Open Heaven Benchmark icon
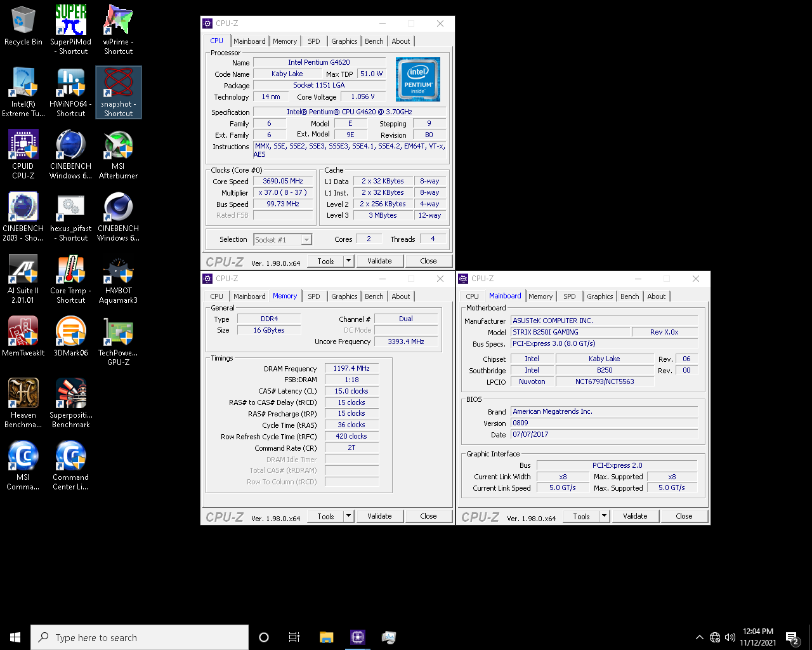This screenshot has height=650, width=812. coord(23,403)
